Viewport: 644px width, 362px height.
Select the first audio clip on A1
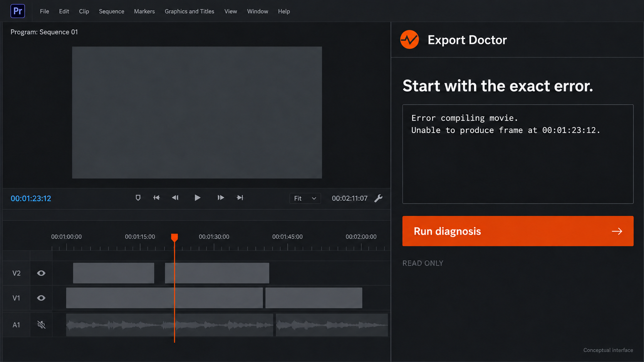click(x=169, y=325)
